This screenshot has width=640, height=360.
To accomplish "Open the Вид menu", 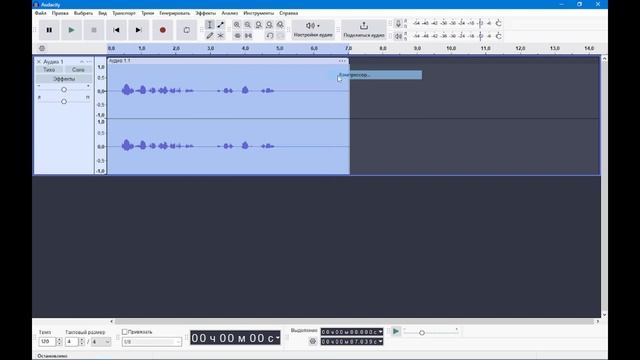I will coord(102,13).
